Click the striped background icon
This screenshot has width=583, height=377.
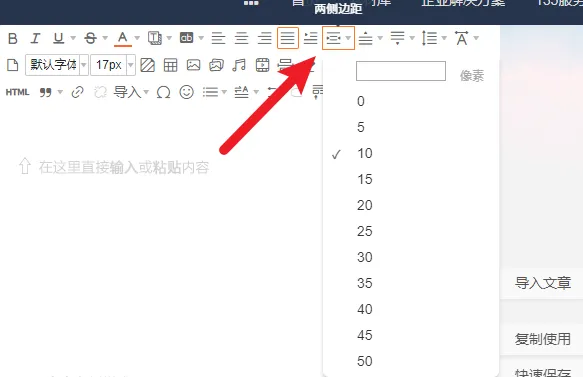click(x=148, y=65)
